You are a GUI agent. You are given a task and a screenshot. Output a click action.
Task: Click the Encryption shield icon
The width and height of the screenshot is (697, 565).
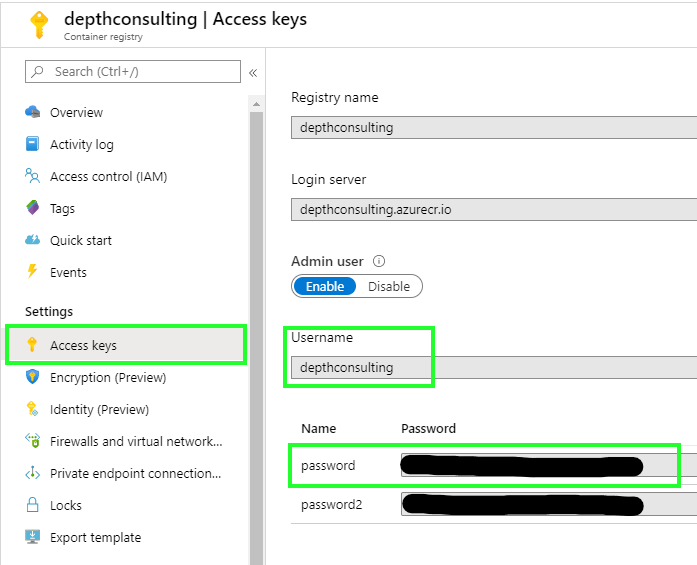click(32, 377)
